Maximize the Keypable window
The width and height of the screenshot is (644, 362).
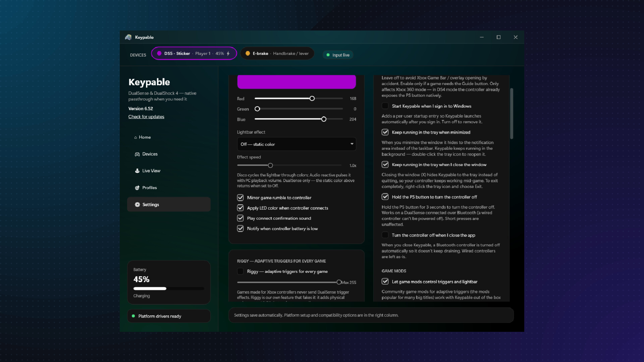tap(498, 37)
